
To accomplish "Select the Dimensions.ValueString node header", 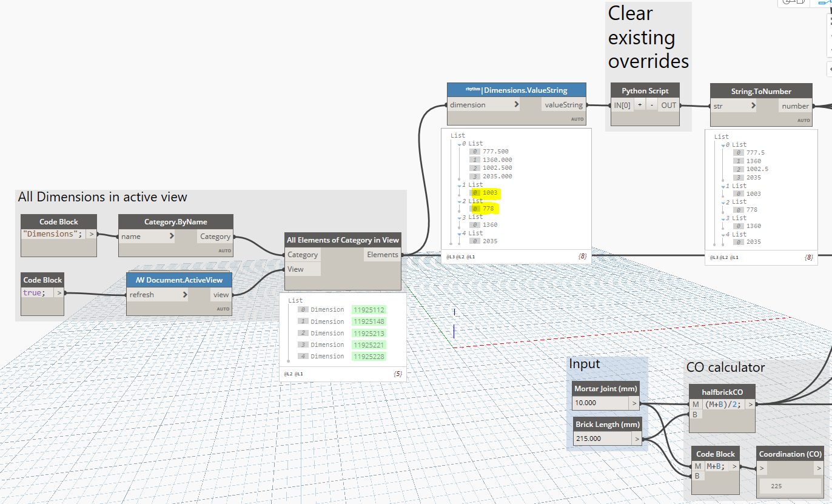I will coord(517,90).
